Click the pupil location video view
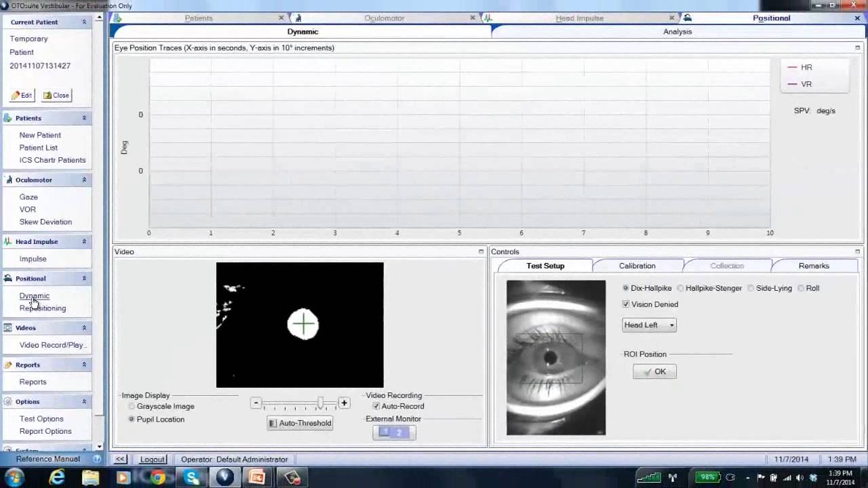The height and width of the screenshot is (488, 868). coord(300,325)
